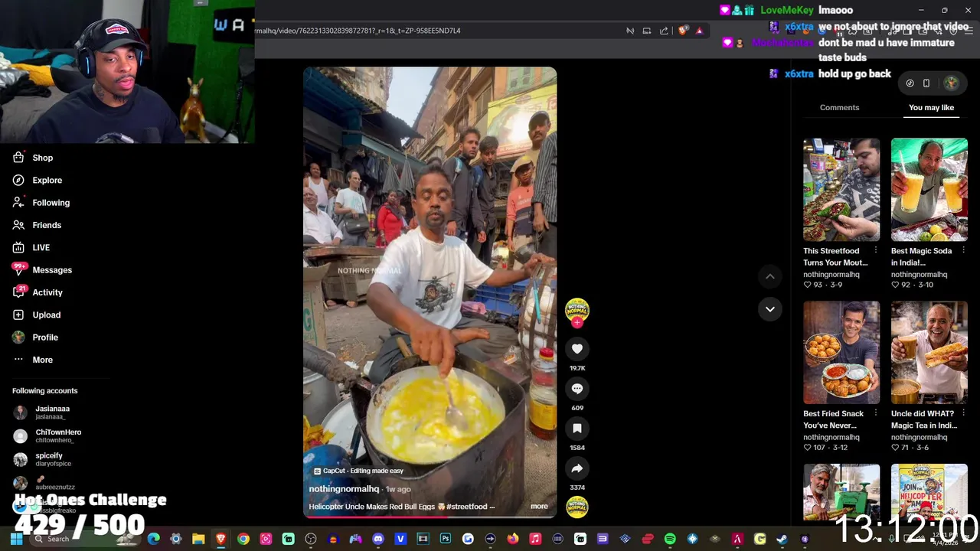980x551 pixels.
Task: Open Steam from the taskbar
Action: coord(782,539)
